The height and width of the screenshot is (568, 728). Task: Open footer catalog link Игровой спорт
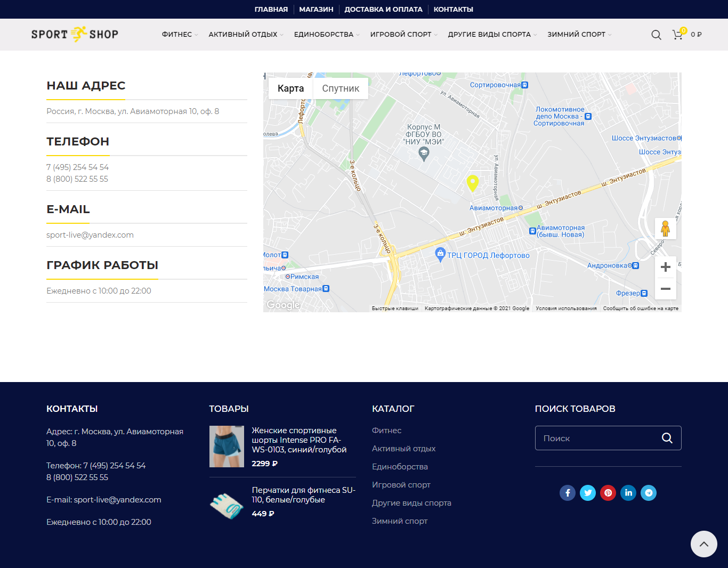click(x=401, y=485)
